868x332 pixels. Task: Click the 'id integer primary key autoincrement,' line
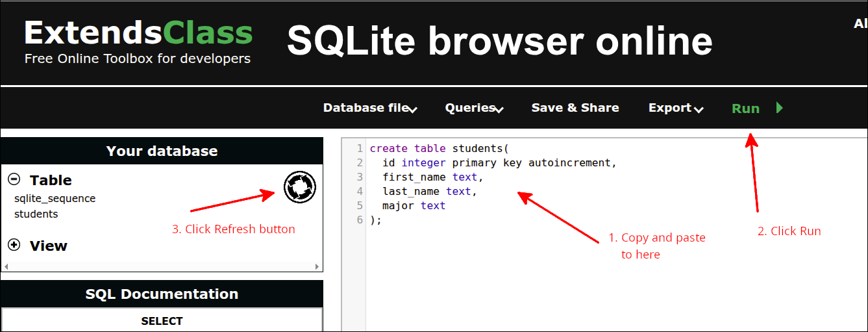[x=499, y=163]
